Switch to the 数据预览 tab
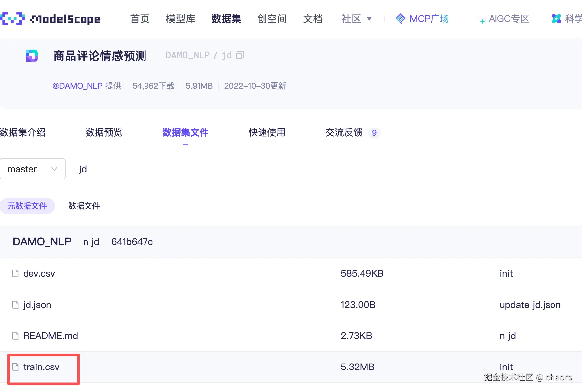Screen dimensions: 582x392 pyautogui.click(x=104, y=132)
